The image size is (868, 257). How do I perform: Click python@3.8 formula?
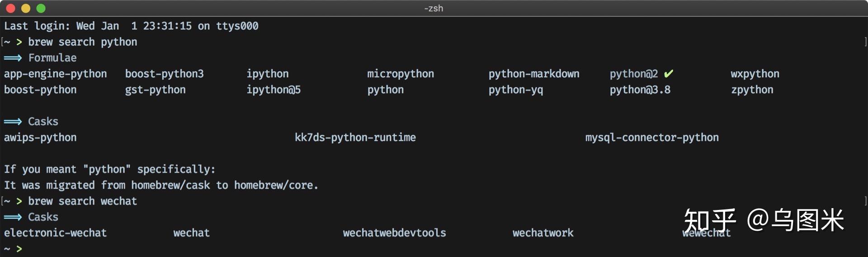(x=640, y=90)
